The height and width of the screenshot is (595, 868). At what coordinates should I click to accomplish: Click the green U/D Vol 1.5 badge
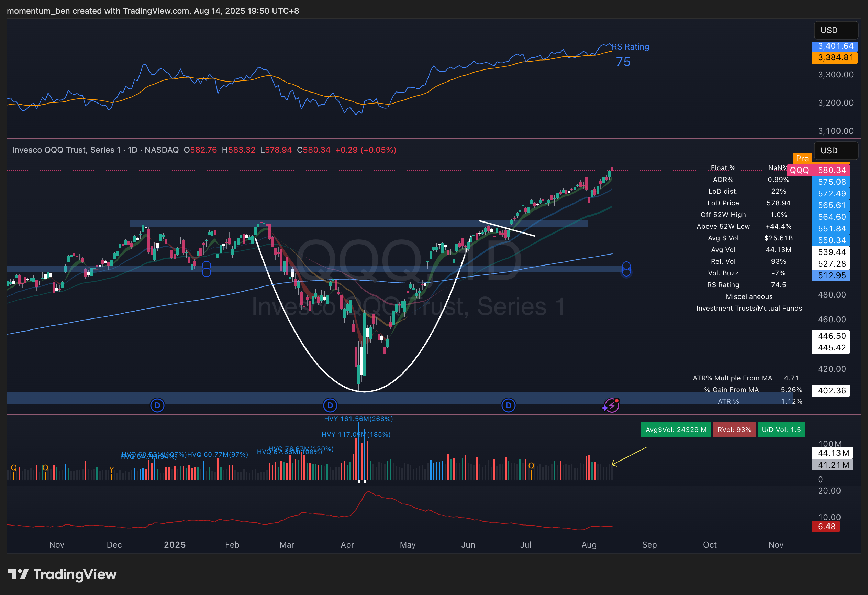click(x=781, y=430)
